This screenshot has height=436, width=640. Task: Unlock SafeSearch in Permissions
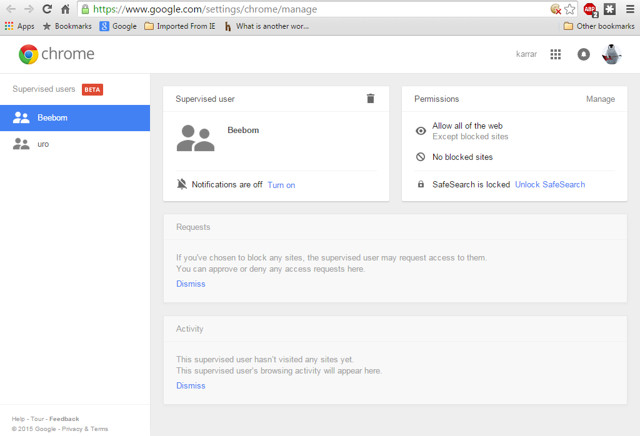click(x=550, y=185)
